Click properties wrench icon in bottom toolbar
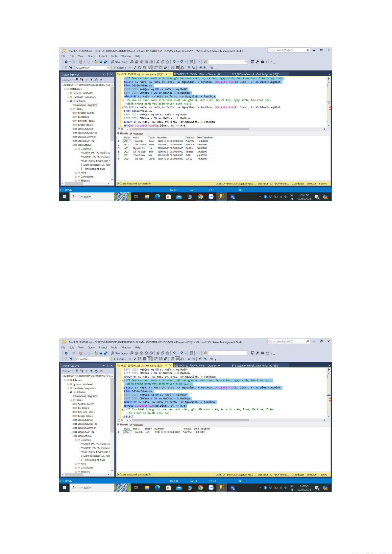This screenshot has height=554, width=392. (257, 353)
